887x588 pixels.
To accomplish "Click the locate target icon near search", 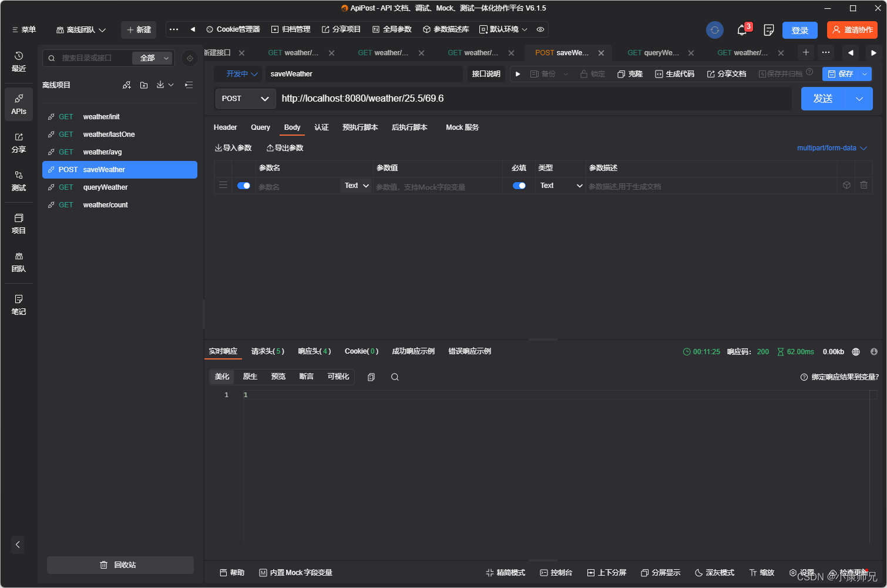I will [190, 58].
